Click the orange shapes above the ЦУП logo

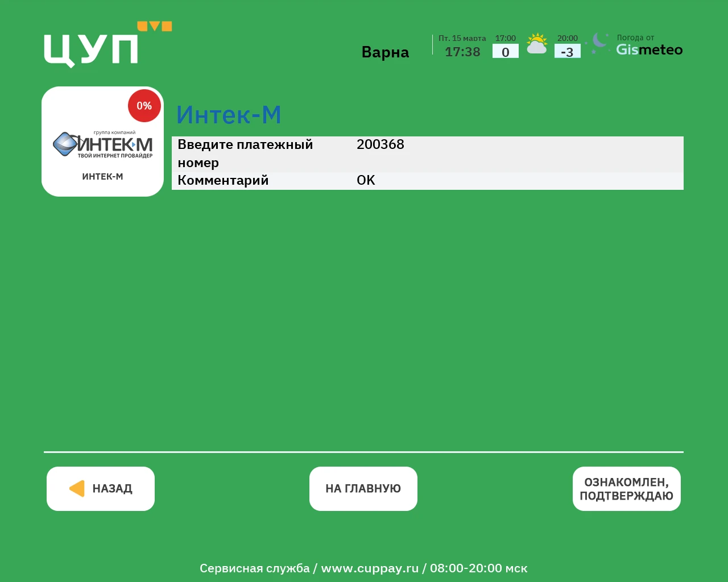[154, 26]
